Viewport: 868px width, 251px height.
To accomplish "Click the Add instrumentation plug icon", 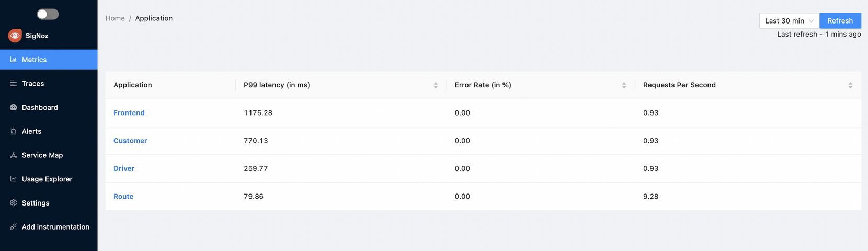I will (x=14, y=227).
